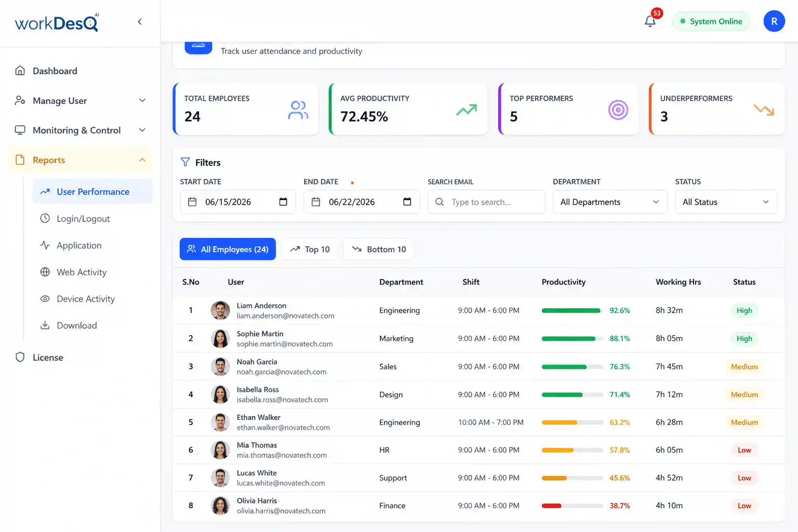
Task: Click the End Date field 06/22/2026
Action: coord(362,202)
